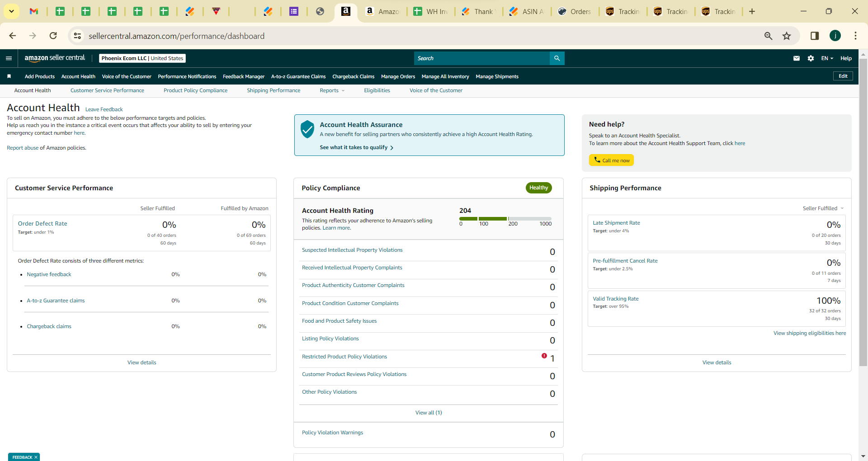Viewport: 868px width, 461px height.
Task: Focus the Seller Central search field
Action: tap(482, 58)
